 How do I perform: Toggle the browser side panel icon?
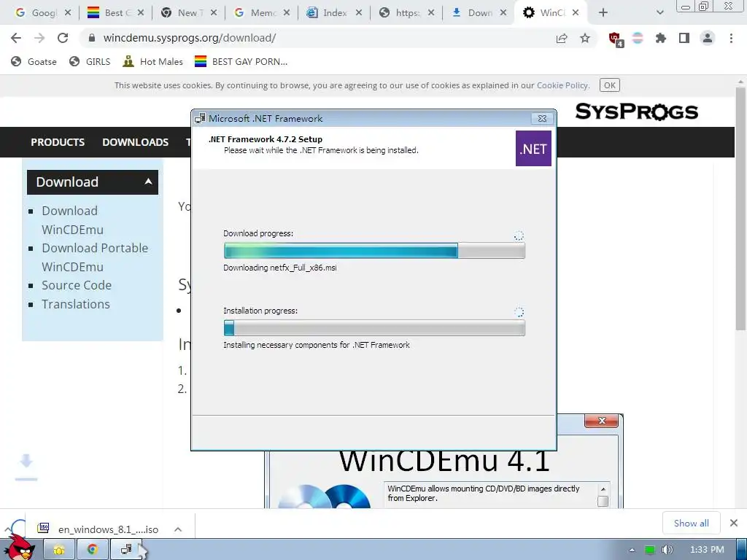[x=684, y=38]
